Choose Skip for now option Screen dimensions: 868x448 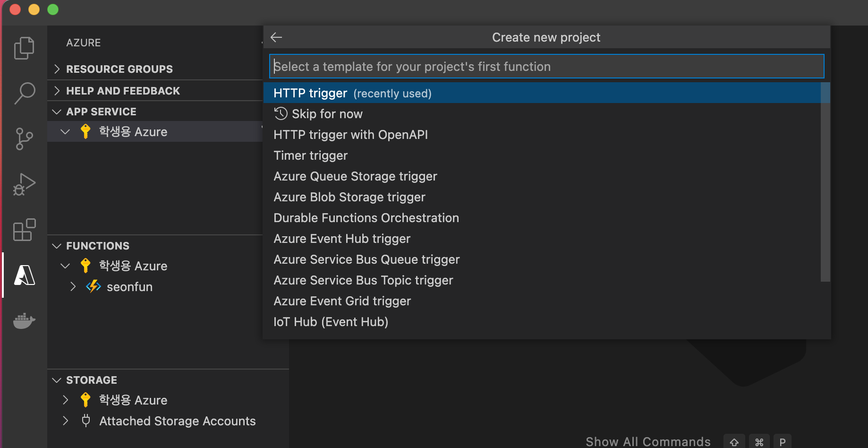coord(327,114)
